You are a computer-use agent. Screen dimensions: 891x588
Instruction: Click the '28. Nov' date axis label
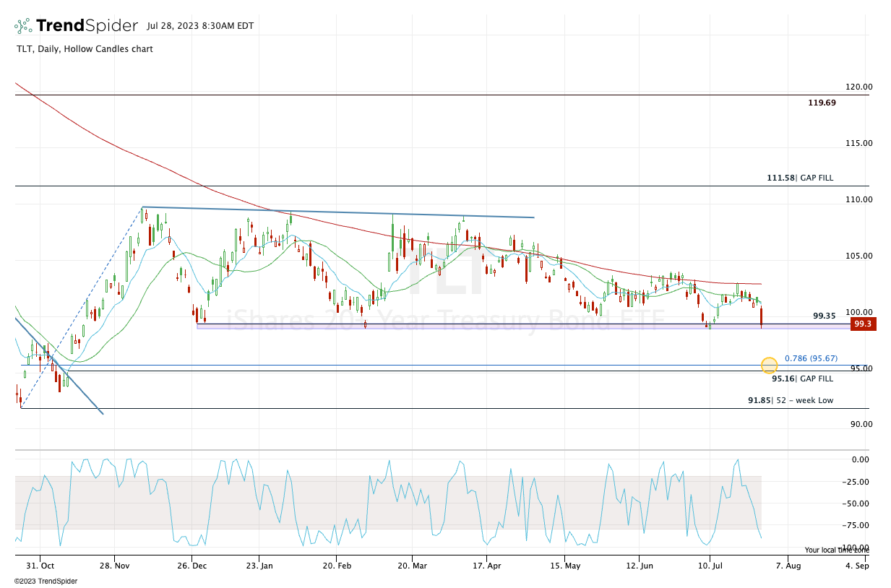tap(116, 566)
